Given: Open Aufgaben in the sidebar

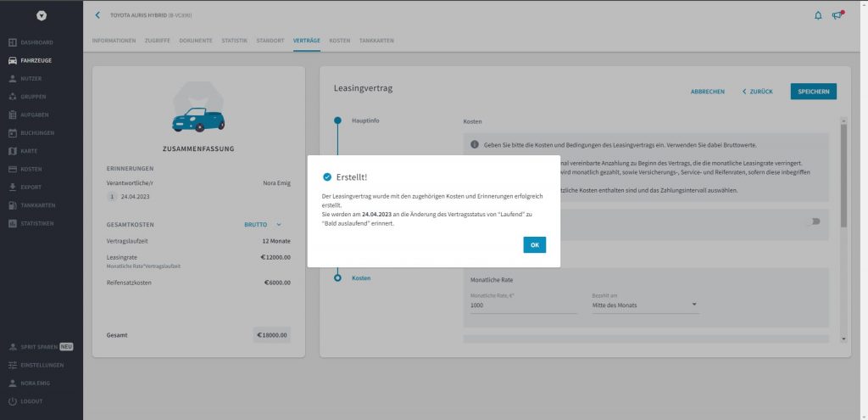Looking at the screenshot, I should click(28, 115).
